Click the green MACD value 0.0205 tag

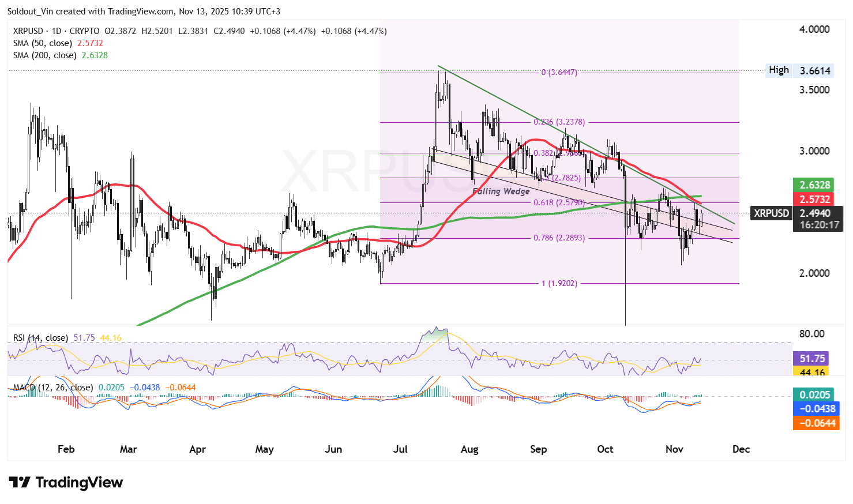click(x=815, y=394)
